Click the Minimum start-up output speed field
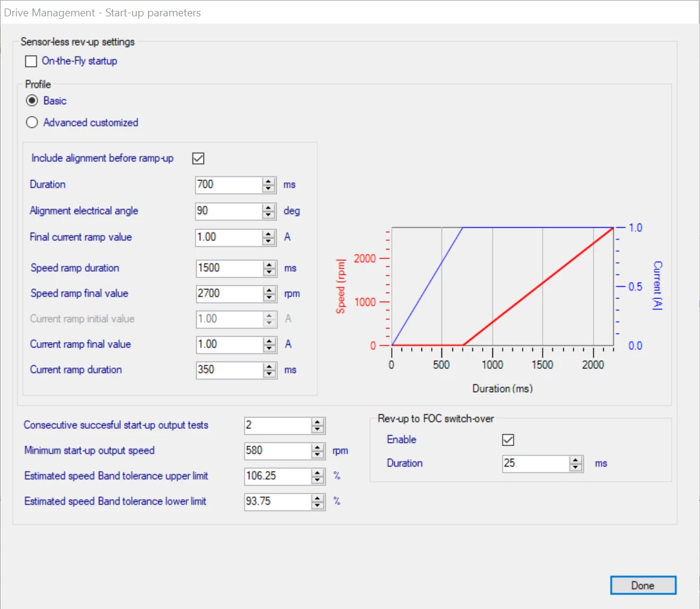The image size is (700, 609). pos(278,451)
